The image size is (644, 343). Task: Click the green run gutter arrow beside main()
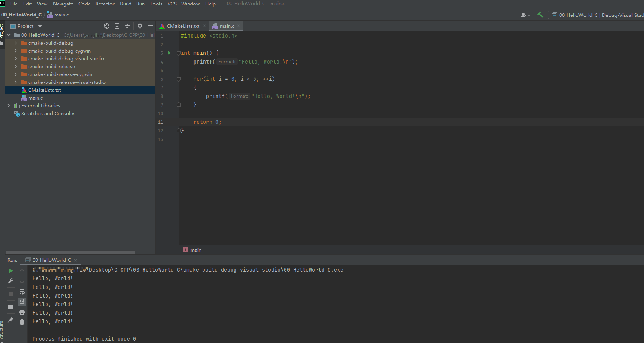pos(169,53)
